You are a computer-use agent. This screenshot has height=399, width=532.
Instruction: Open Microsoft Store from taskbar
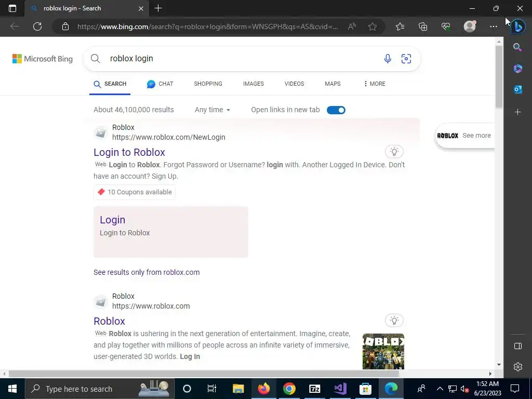pos(365,389)
